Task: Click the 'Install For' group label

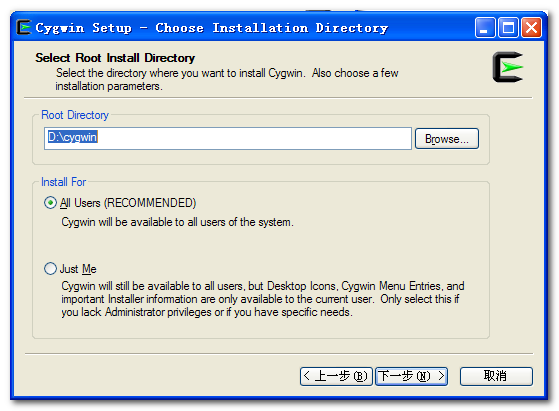Action: pos(63,182)
